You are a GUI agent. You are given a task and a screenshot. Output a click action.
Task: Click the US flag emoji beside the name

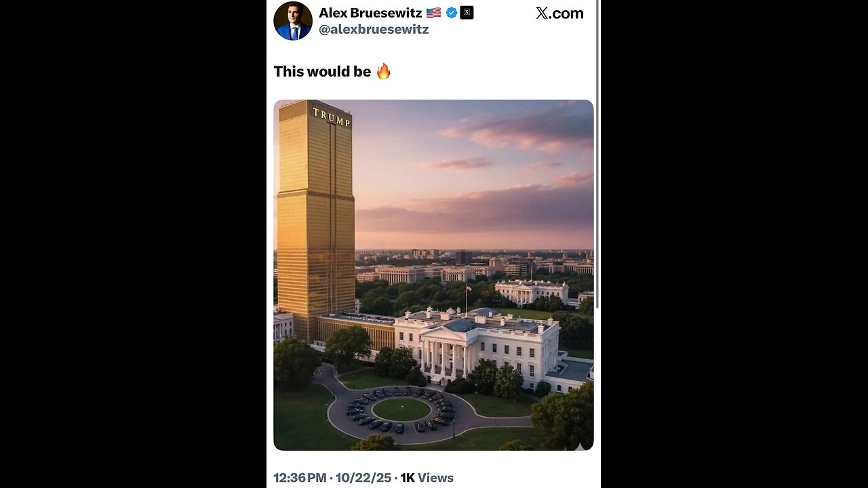(x=433, y=12)
